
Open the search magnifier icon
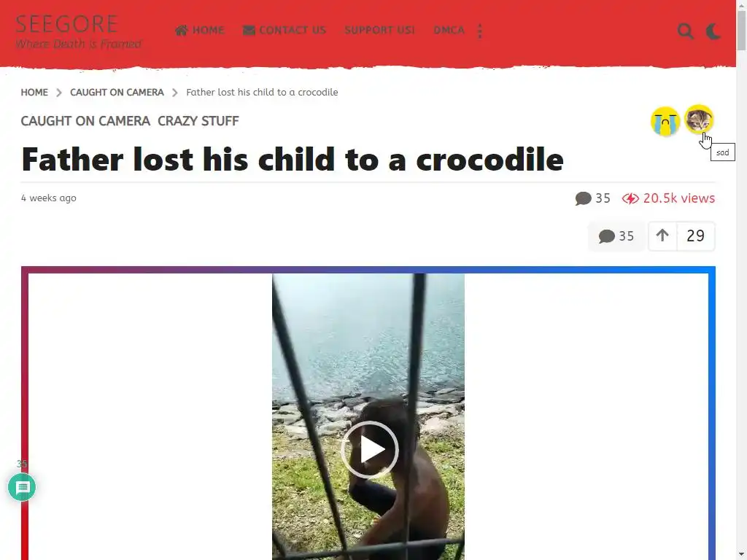685,31
